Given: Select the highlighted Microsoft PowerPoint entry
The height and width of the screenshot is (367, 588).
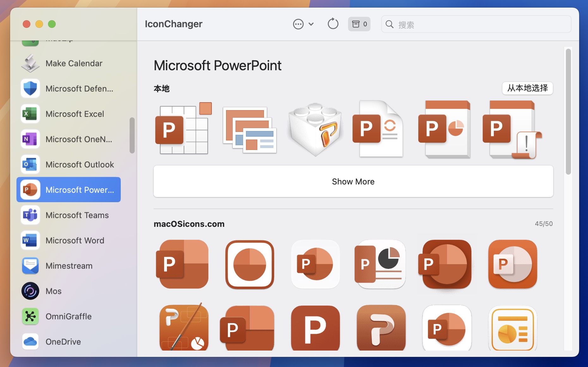Looking at the screenshot, I should 69,190.
